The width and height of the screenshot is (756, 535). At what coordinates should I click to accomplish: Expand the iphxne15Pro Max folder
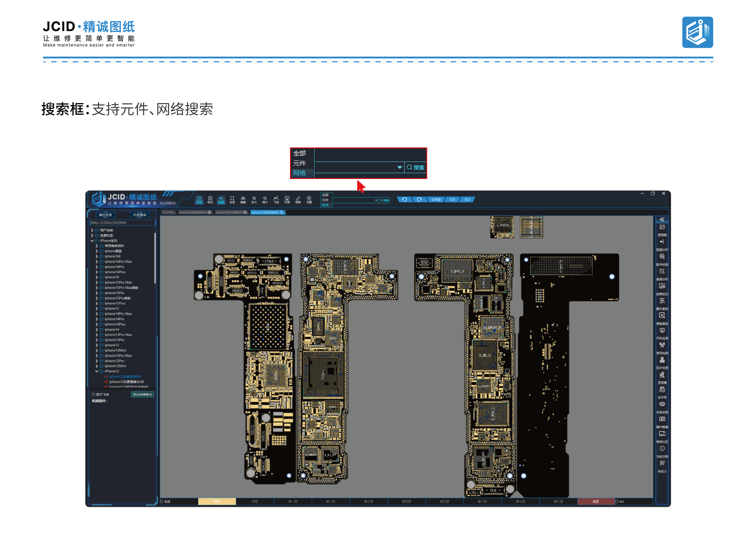click(x=97, y=282)
